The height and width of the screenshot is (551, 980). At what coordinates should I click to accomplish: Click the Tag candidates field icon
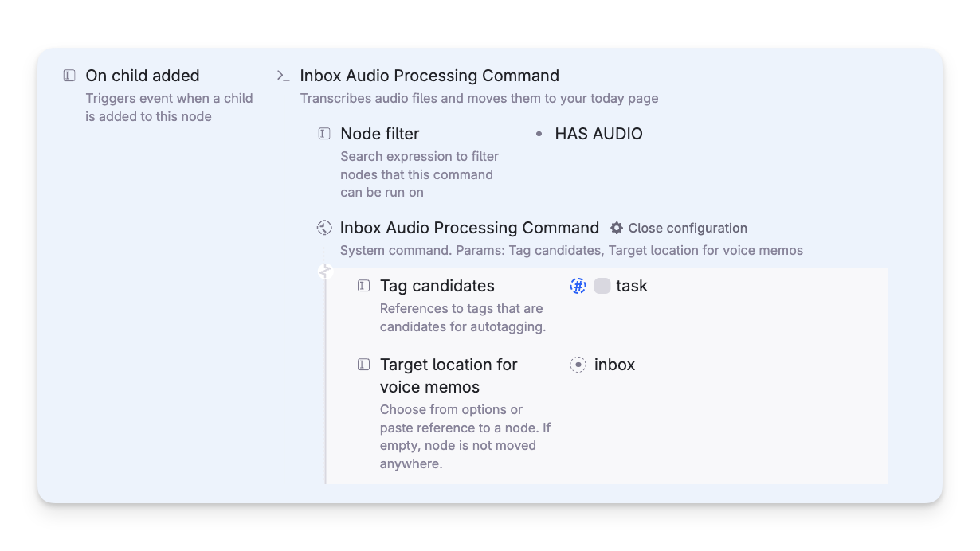[363, 286]
